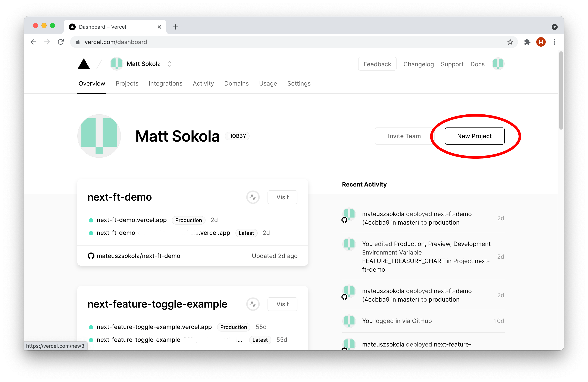Open the Support link
This screenshot has width=588, height=382.
(x=452, y=64)
